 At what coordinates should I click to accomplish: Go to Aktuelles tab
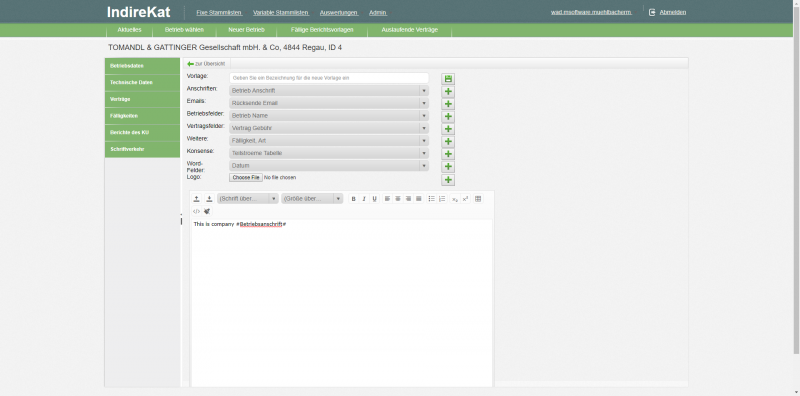129,30
